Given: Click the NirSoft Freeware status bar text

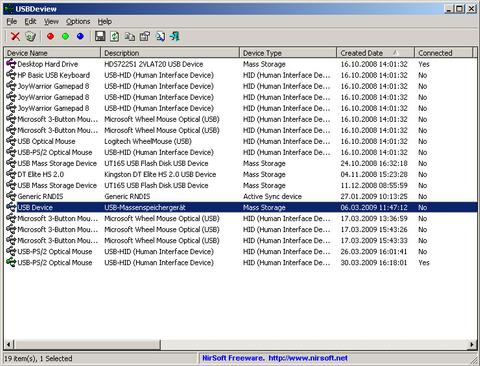Looking at the screenshot, I should pos(233,358).
